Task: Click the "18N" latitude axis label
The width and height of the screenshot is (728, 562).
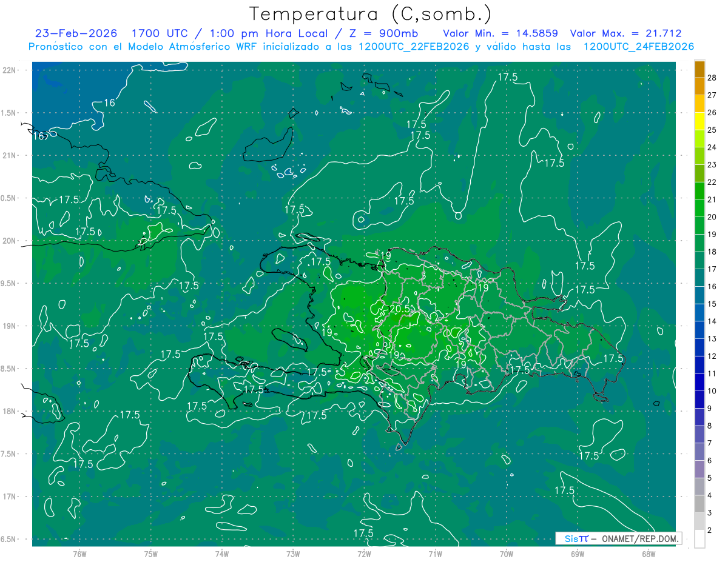Action: [10, 411]
